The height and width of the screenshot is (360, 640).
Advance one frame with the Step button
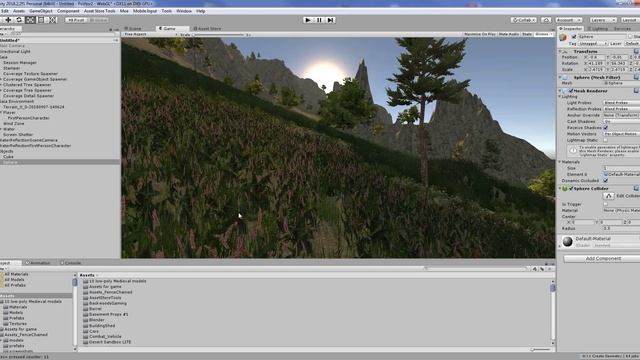click(331, 20)
